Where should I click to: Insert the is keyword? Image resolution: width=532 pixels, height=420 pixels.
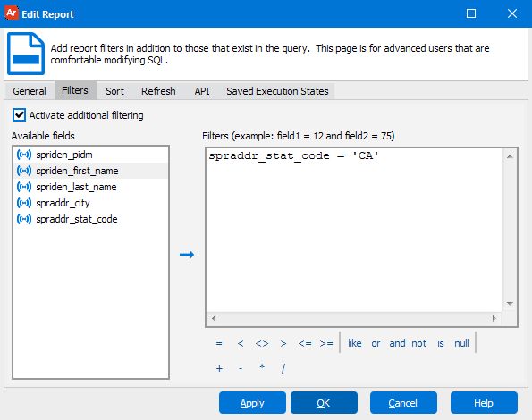coord(441,343)
